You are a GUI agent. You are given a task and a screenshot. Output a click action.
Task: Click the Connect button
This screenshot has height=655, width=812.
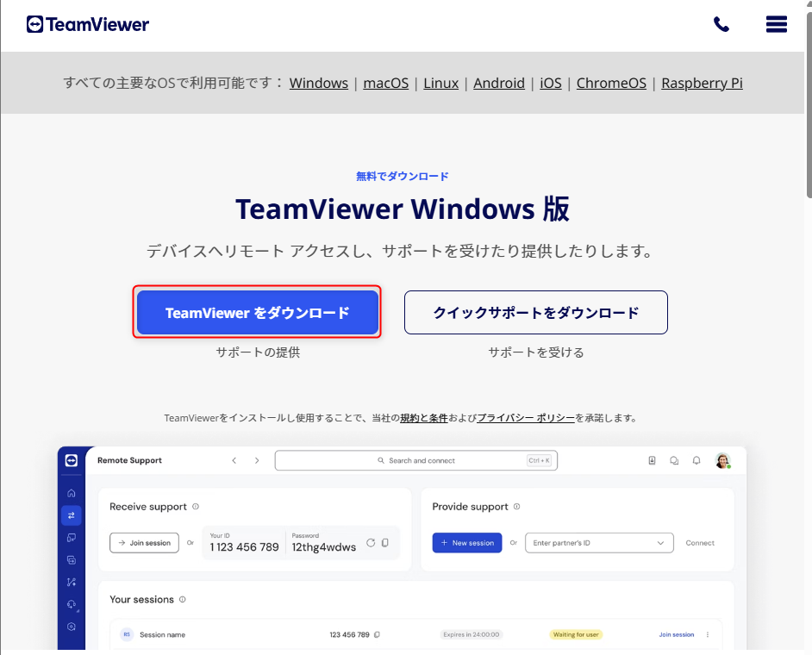(700, 543)
